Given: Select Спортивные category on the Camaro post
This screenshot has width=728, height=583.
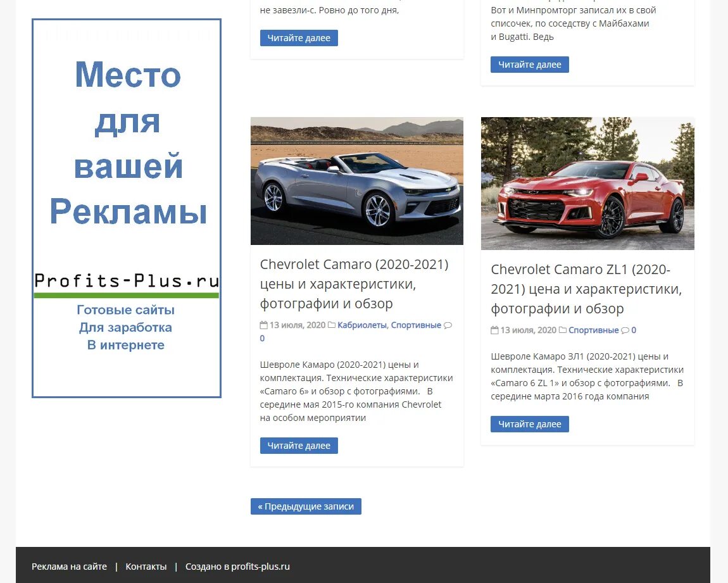Looking at the screenshot, I should pos(416,325).
